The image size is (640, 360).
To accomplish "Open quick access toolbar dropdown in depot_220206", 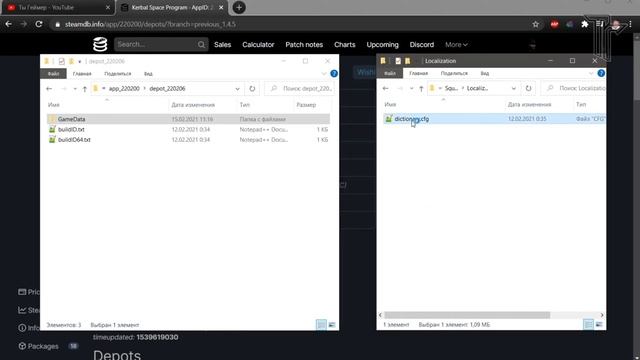I will coord(80,61).
